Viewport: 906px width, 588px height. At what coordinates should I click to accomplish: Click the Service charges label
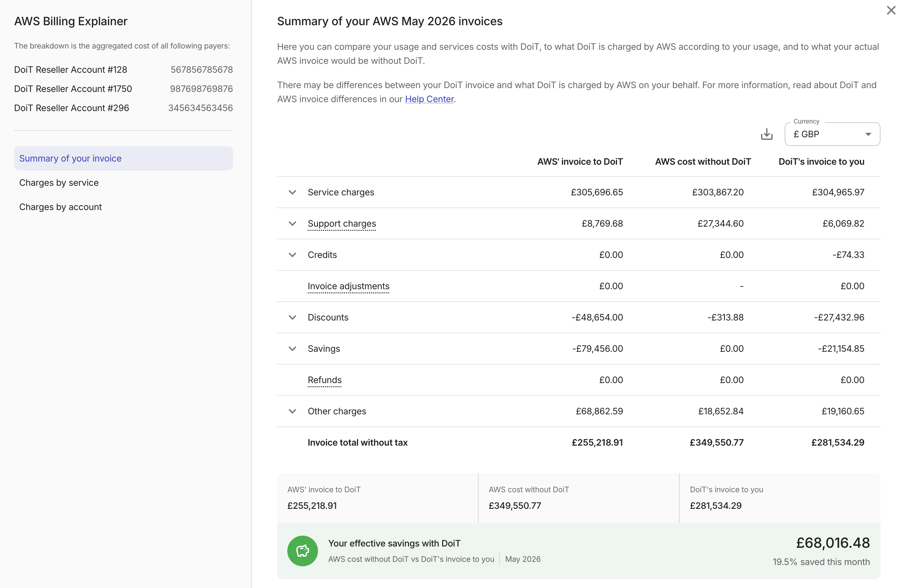click(x=341, y=192)
